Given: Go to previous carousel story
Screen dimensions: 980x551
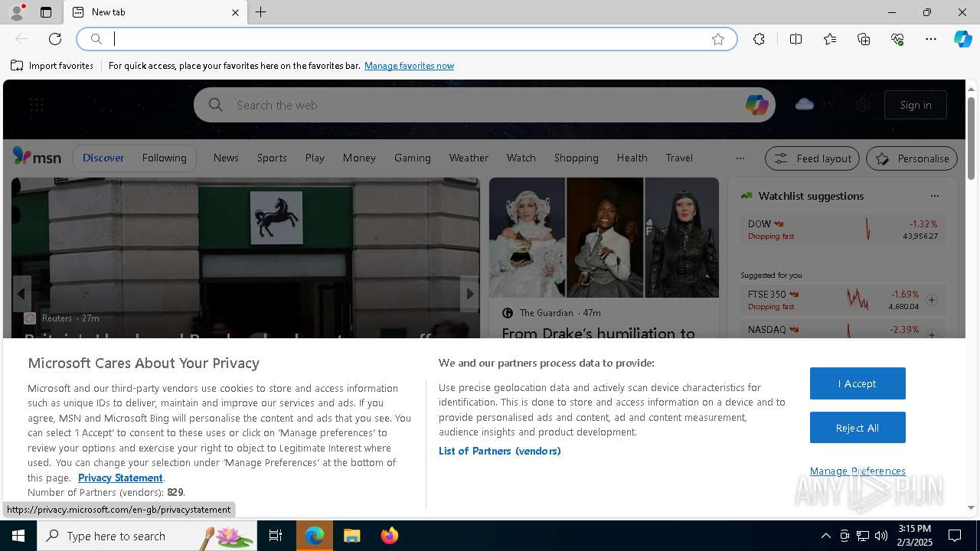Looking at the screenshot, I should click(21, 294).
